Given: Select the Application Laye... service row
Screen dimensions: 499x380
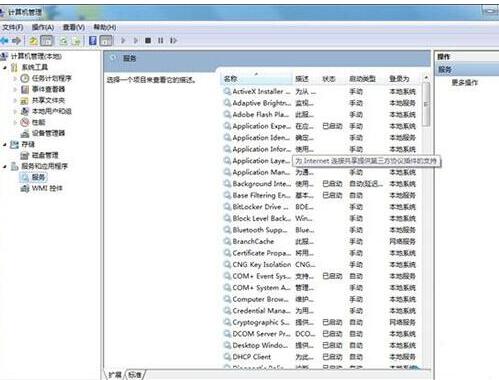Looking at the screenshot, I should coord(257,161).
